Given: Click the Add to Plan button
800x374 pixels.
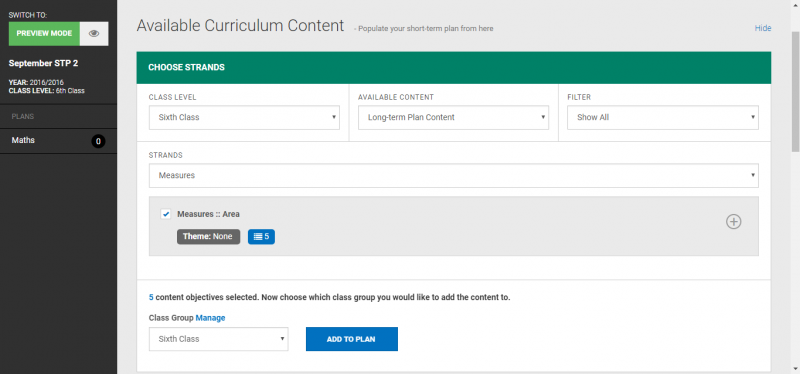Looking at the screenshot, I should (352, 339).
